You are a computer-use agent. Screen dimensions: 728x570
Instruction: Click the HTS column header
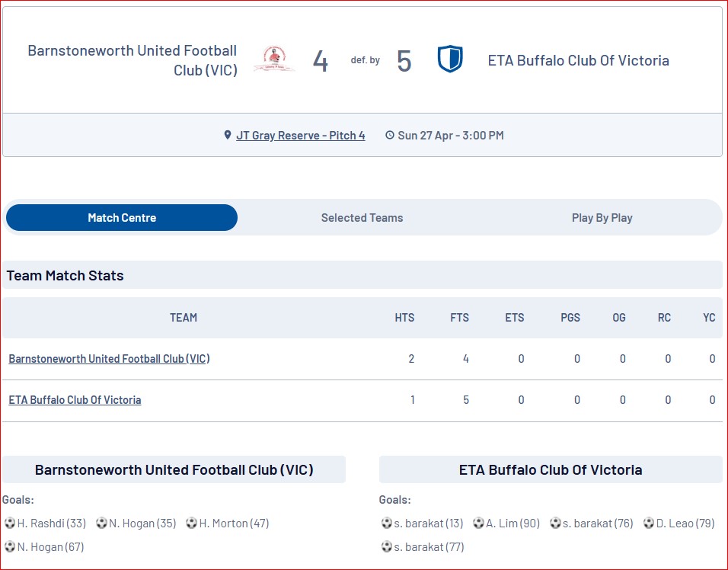tap(404, 318)
